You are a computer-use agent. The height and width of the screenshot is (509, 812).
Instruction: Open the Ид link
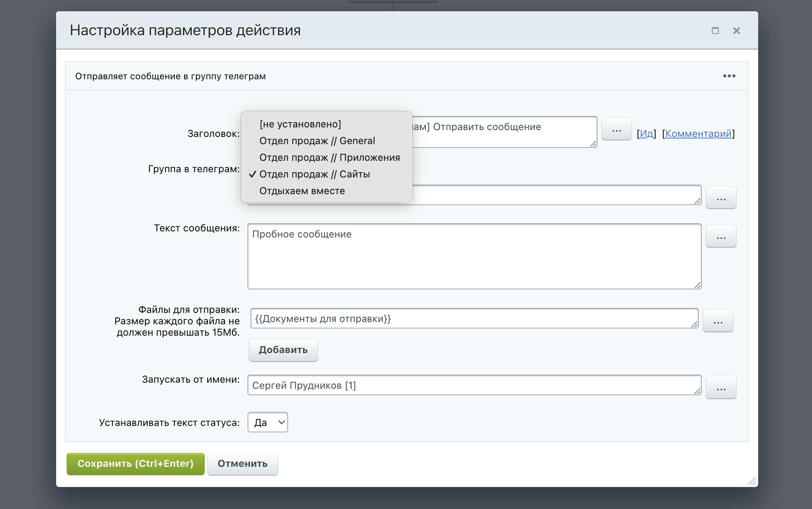pyautogui.click(x=646, y=134)
